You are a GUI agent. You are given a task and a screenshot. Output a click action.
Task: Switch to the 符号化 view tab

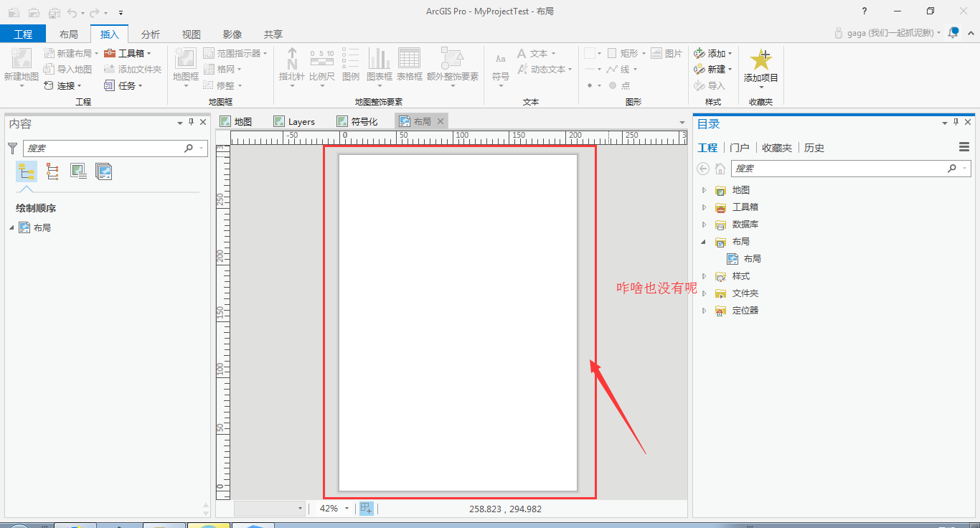tap(357, 121)
